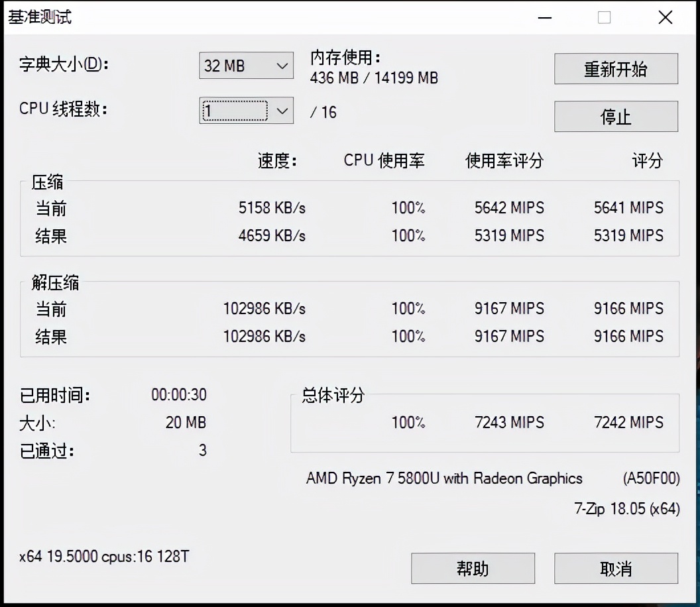Click the AMD Ryzen 7 5800U label
This screenshot has width=700, height=607.
445,478
